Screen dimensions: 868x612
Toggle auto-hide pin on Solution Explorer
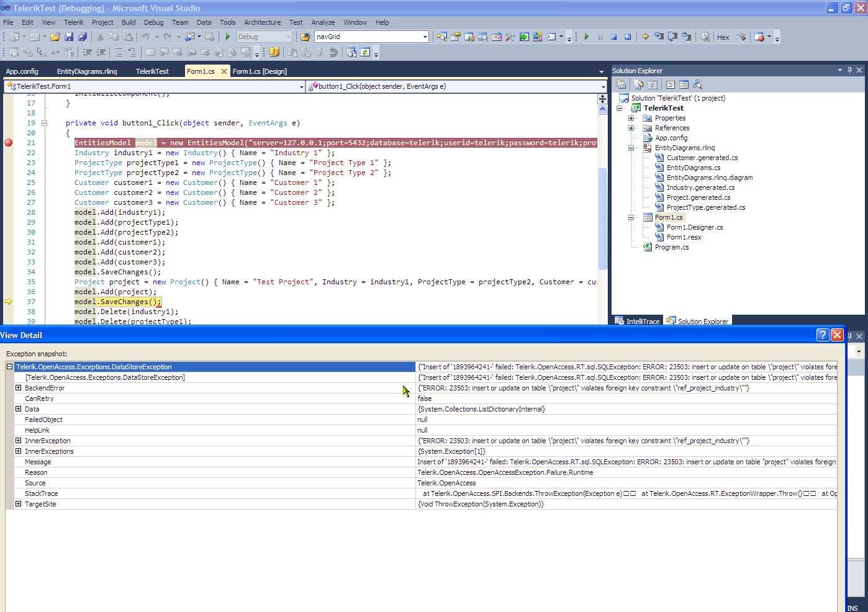click(849, 71)
